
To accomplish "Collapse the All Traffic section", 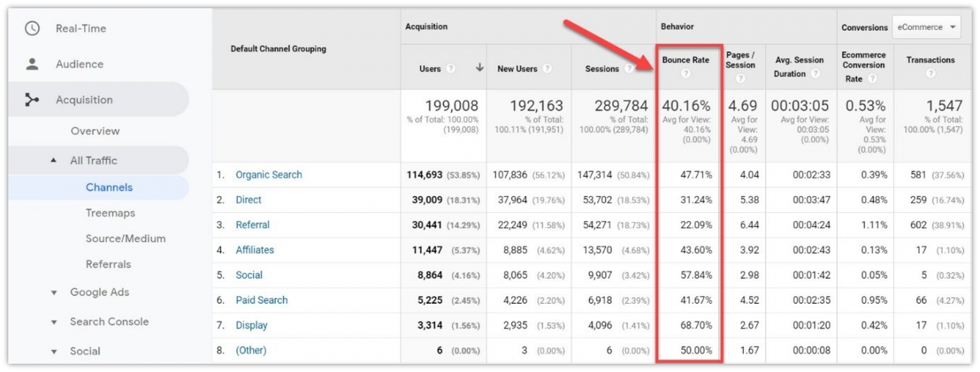I will point(92,160).
